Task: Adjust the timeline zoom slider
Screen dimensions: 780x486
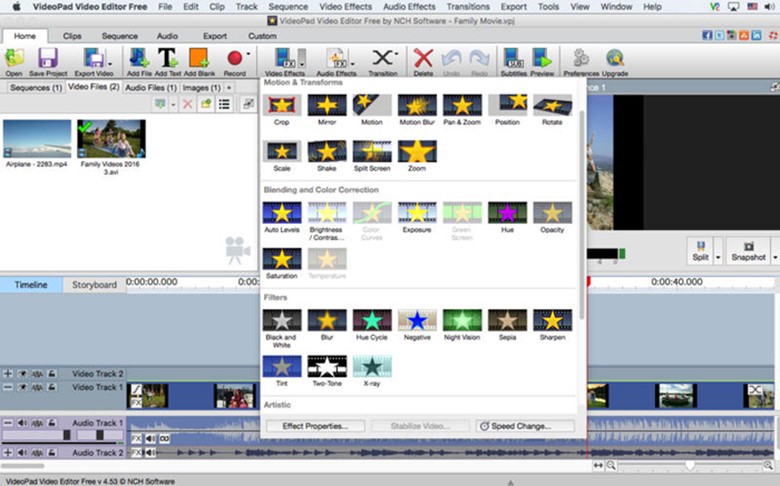Action: click(x=689, y=466)
